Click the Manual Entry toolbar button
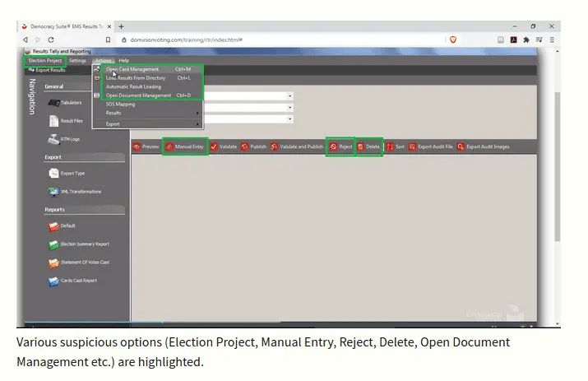This screenshot has height=381, width=588. tap(185, 146)
